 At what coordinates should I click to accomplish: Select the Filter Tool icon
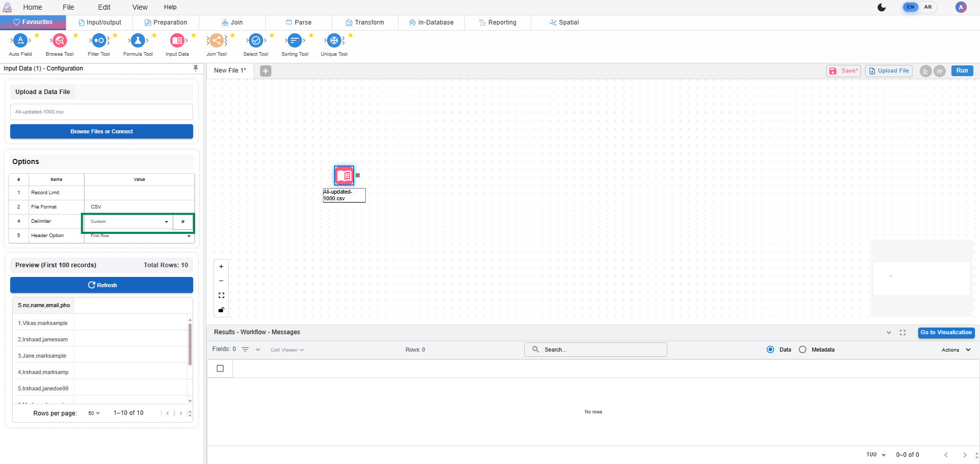99,41
